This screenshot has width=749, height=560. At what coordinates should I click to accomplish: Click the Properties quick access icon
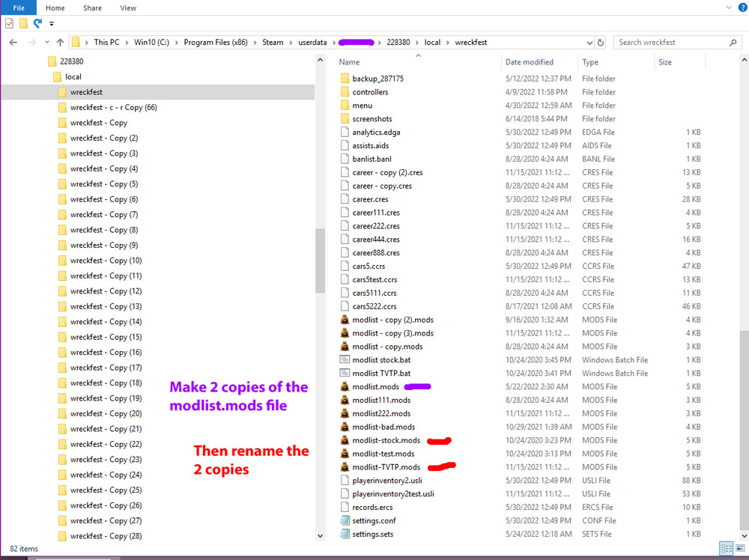(9, 23)
